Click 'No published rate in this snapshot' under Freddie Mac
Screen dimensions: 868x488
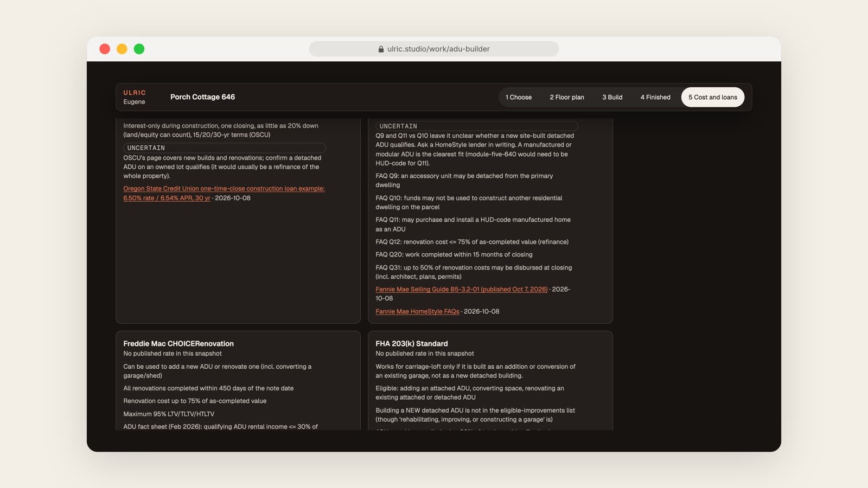[x=173, y=354]
